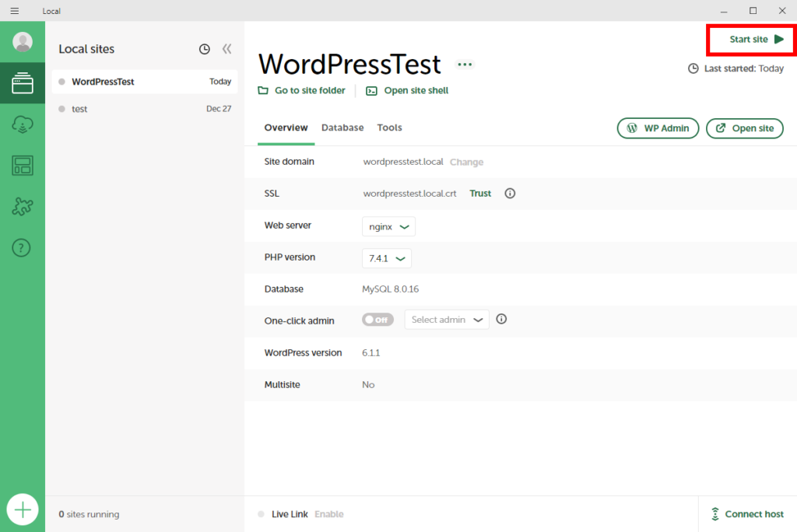Add a new site with plus button
This screenshot has width=797, height=532.
23,509
